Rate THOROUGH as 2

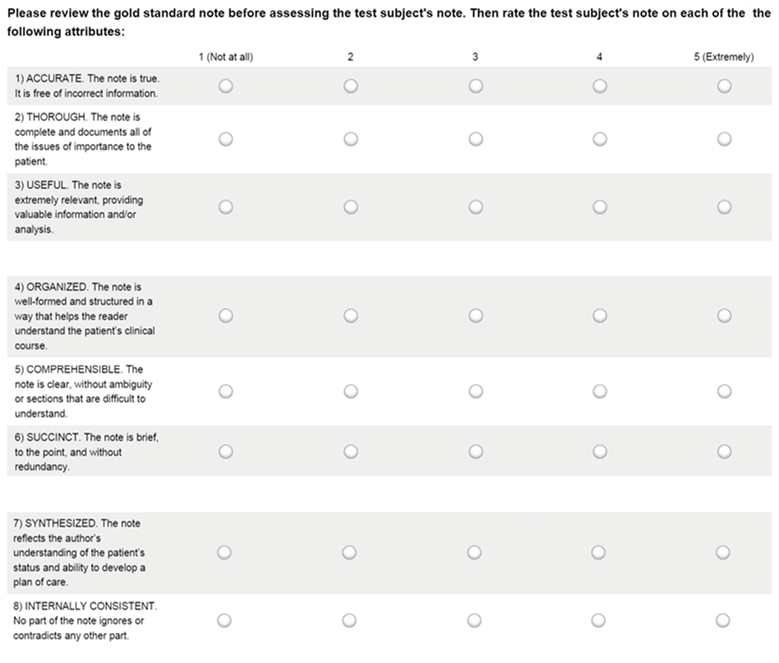click(350, 139)
